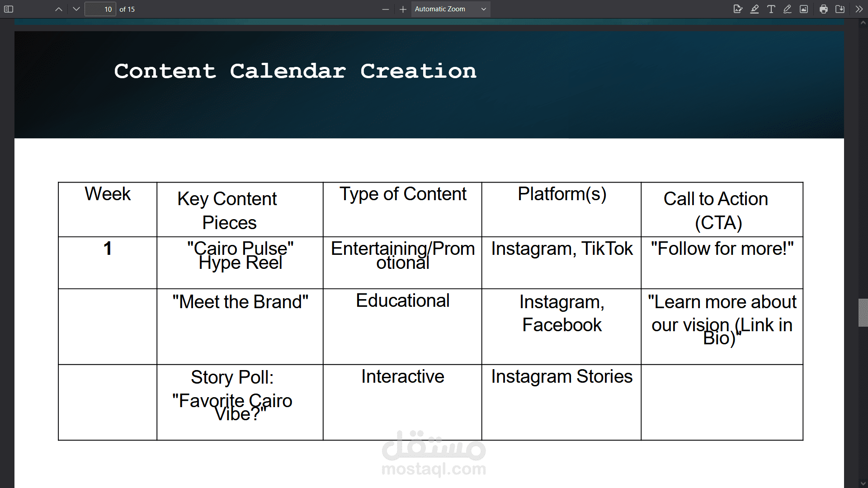Open the Automatic Zoom dropdown
Viewport: 868px width, 488px height.
(450, 9)
